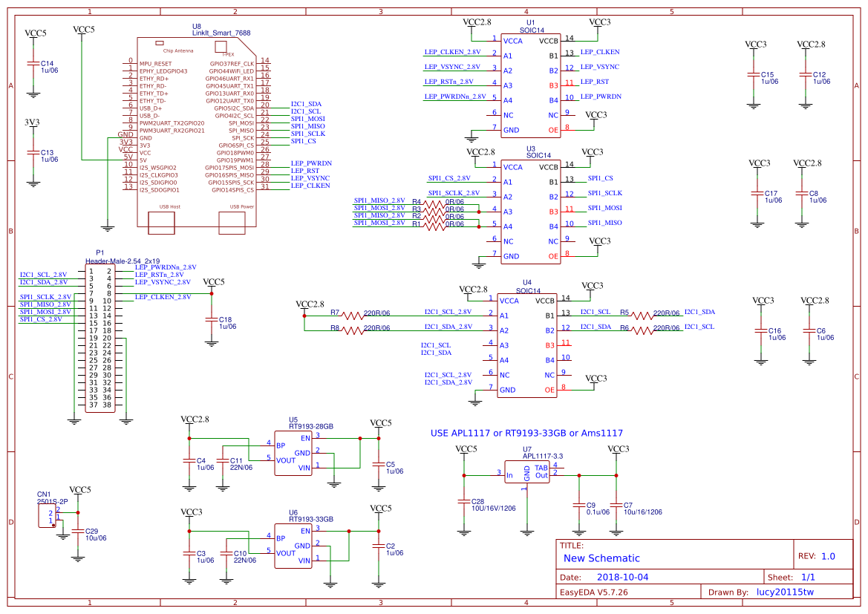
Task: Select the U8 LinkIt_Smart_7688 component label
Action: point(221,30)
